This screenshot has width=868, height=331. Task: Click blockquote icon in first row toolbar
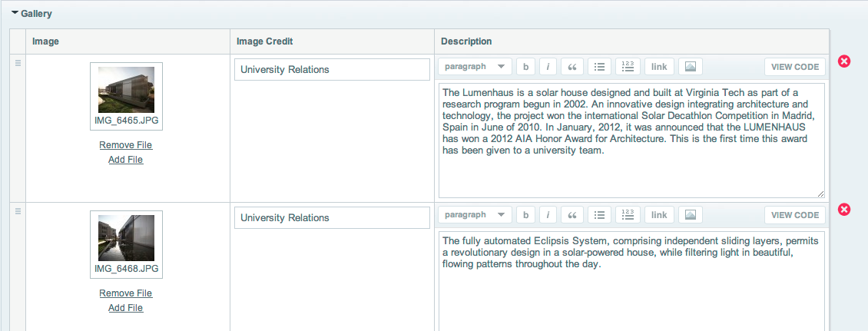(571, 67)
